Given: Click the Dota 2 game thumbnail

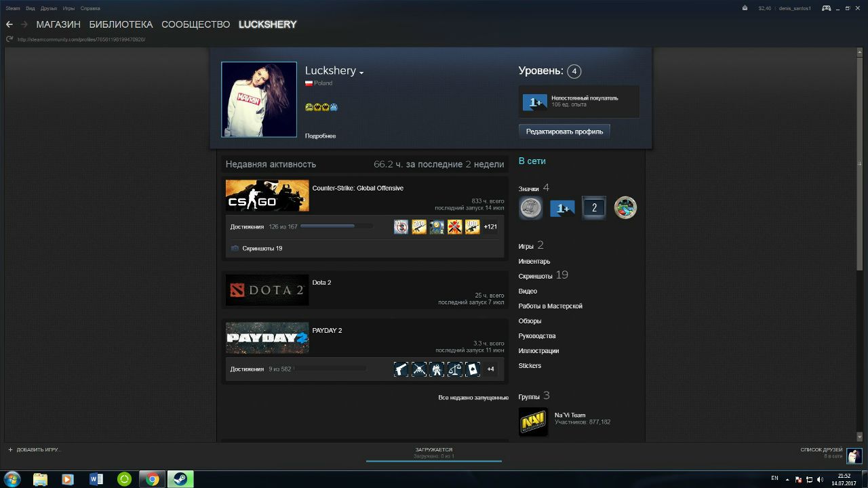Looking at the screenshot, I should coord(267,289).
